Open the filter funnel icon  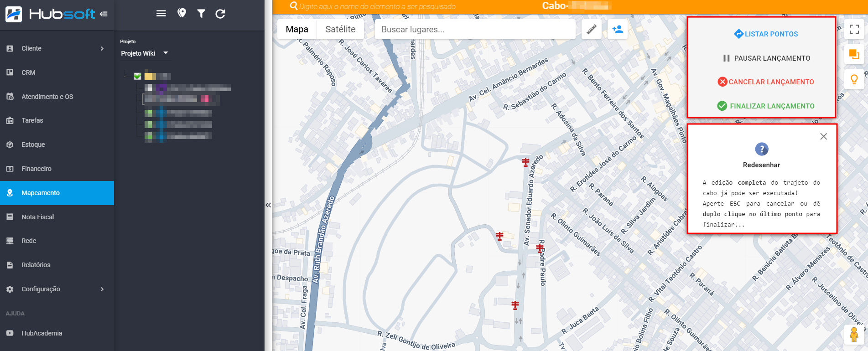[x=201, y=14]
